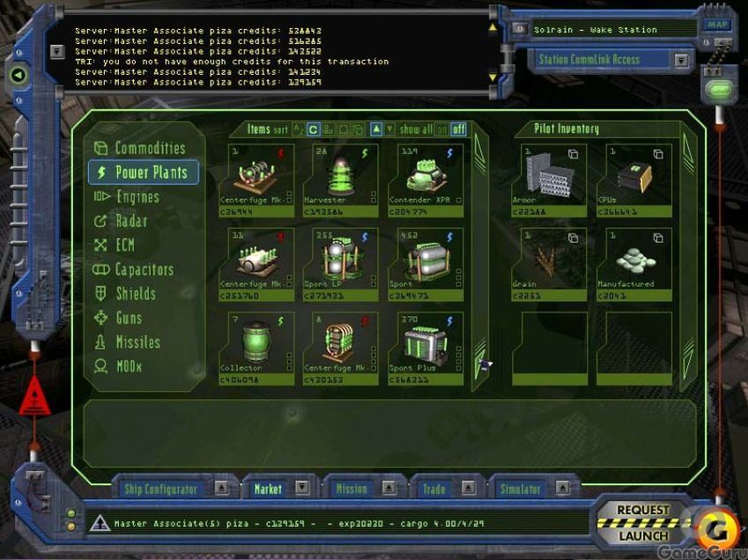The image size is (748, 560).
Task: Select the Collector power plant item
Action: click(256, 349)
